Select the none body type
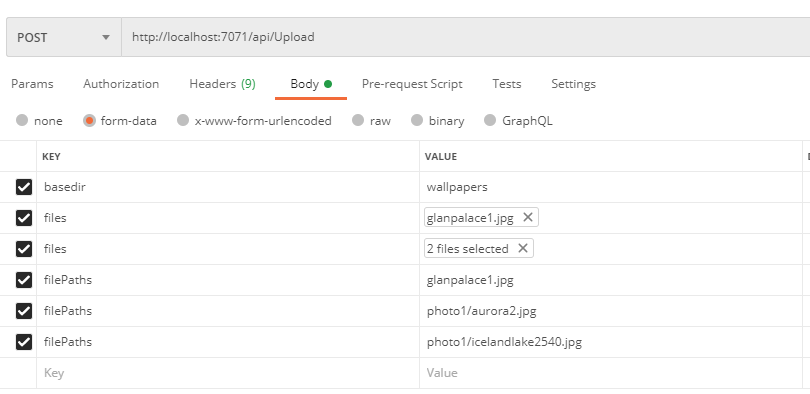Screen dimensions: 810x394 [22, 120]
